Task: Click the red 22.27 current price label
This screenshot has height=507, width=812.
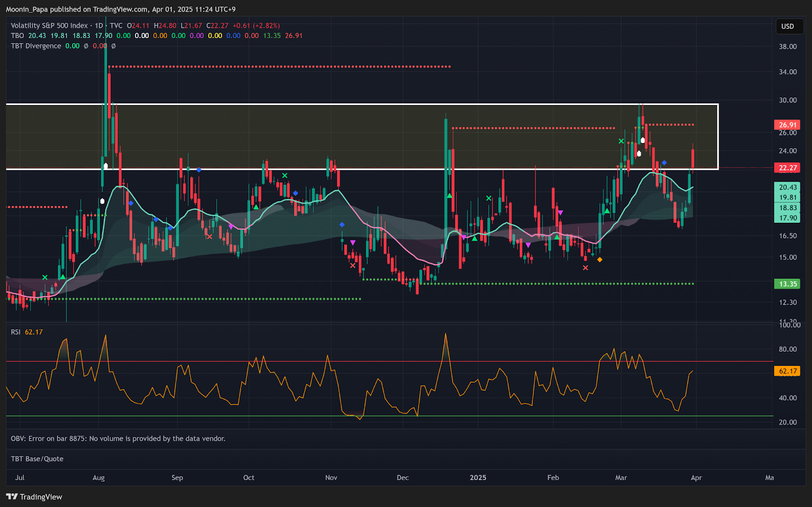Action: coord(787,168)
